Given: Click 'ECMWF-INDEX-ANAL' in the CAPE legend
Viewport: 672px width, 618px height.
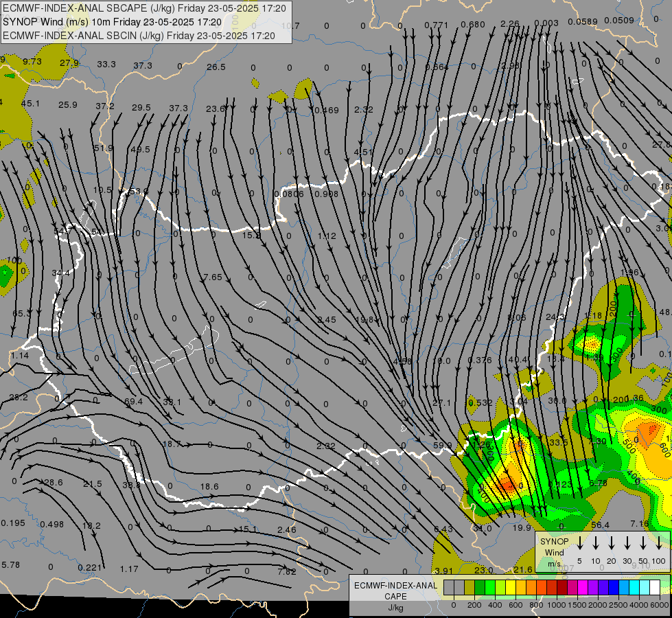Looking at the screenshot, I should point(395,586).
